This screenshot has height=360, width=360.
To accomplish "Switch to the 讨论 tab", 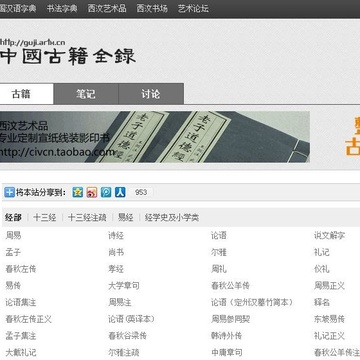I will tap(151, 94).
